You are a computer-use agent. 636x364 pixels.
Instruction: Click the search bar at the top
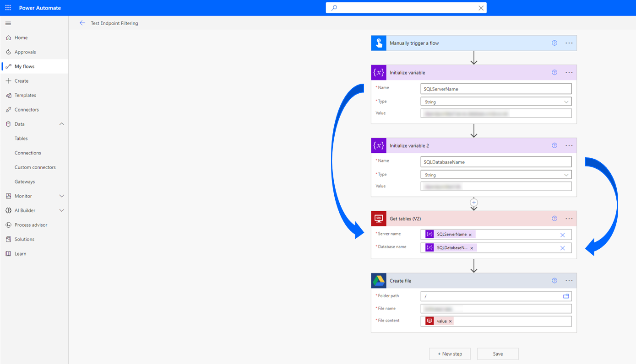tap(406, 7)
